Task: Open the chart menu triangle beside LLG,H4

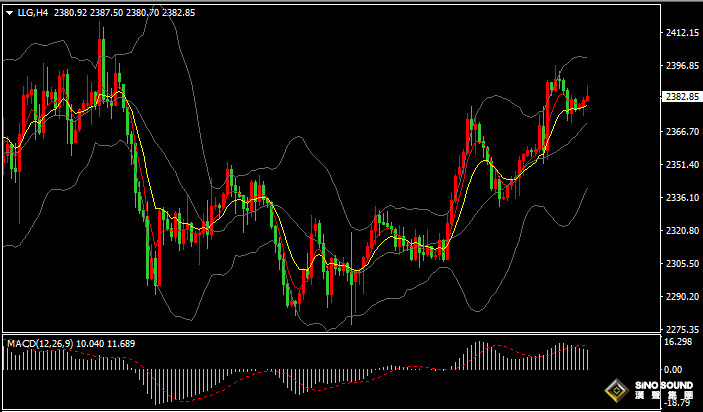Action: [9, 14]
